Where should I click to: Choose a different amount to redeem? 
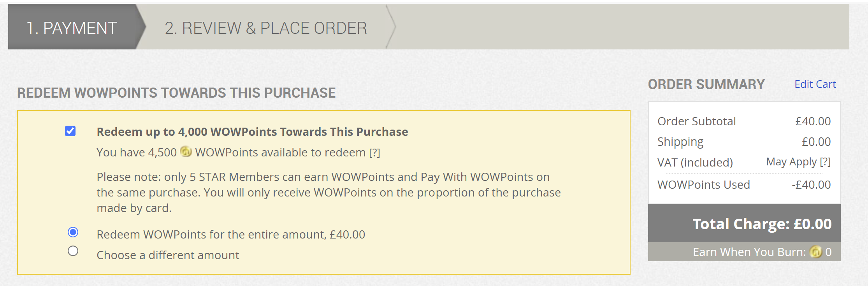point(72,251)
